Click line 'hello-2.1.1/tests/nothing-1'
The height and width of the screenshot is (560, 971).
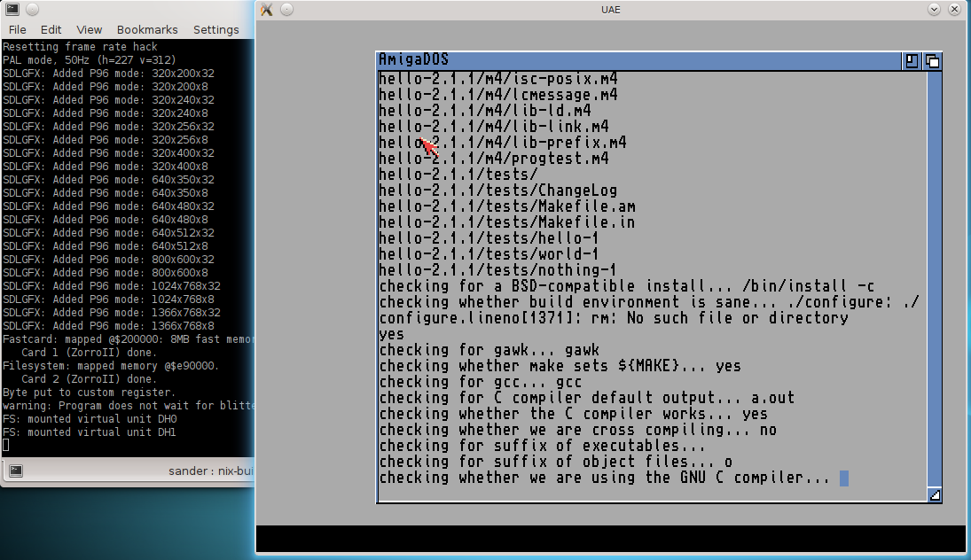(x=497, y=270)
